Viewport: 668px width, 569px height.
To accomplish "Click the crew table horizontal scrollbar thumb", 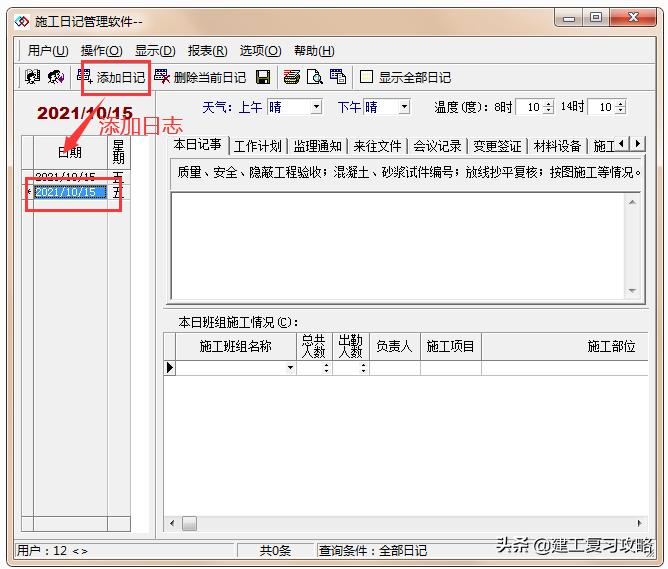I will [190, 523].
